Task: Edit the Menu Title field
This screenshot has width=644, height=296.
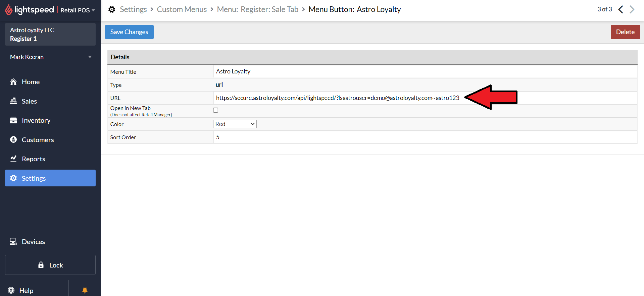Action: (425, 71)
